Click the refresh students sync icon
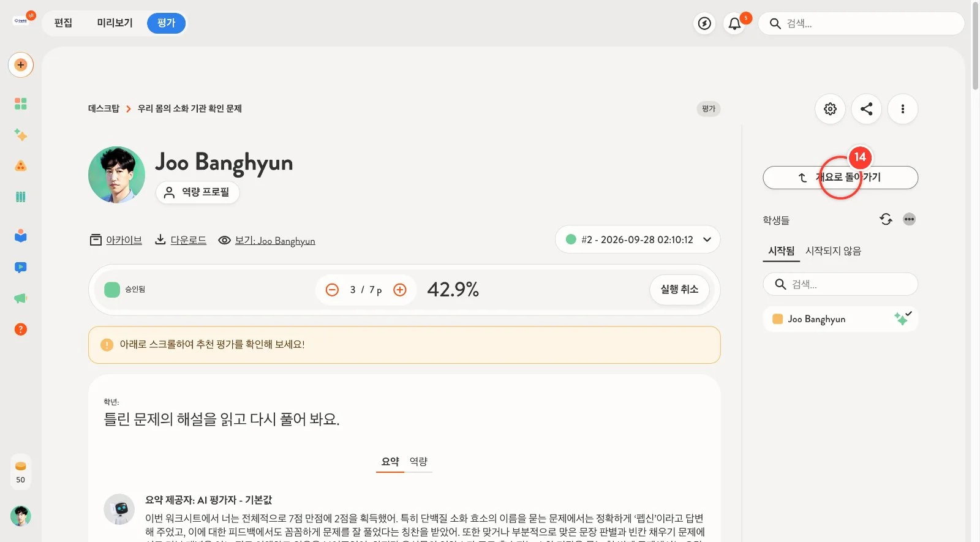Screen dimensions: 980x542 point(886,219)
